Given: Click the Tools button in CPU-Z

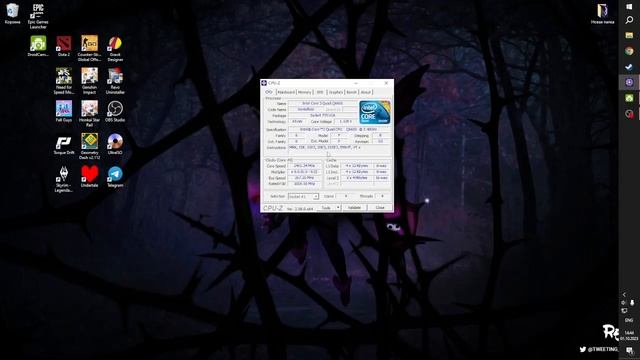Looking at the screenshot, I should pos(326,208).
